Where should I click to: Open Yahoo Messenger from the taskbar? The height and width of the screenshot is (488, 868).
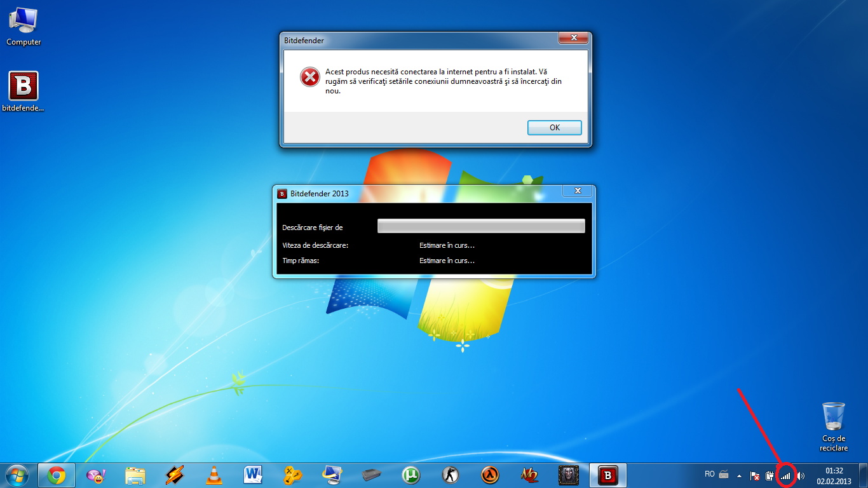(96, 475)
